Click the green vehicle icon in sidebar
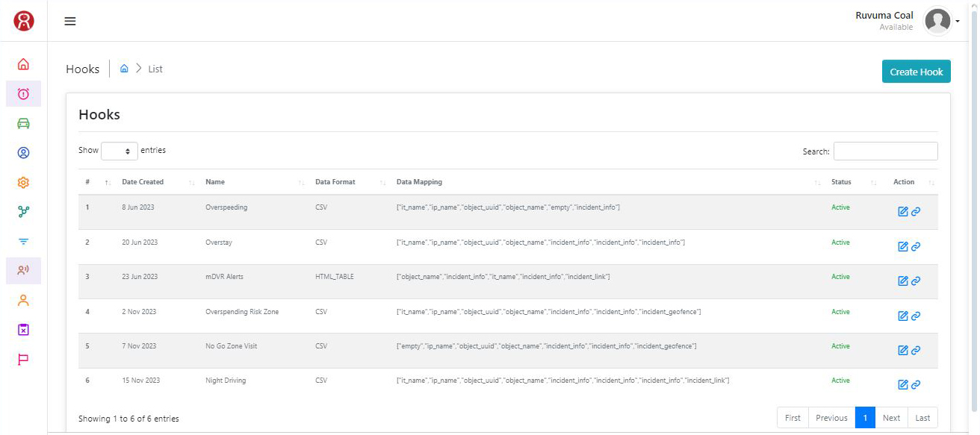 click(23, 123)
